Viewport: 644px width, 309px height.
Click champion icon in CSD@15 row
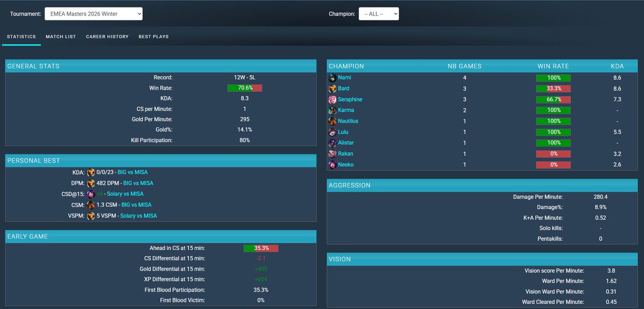click(x=91, y=194)
